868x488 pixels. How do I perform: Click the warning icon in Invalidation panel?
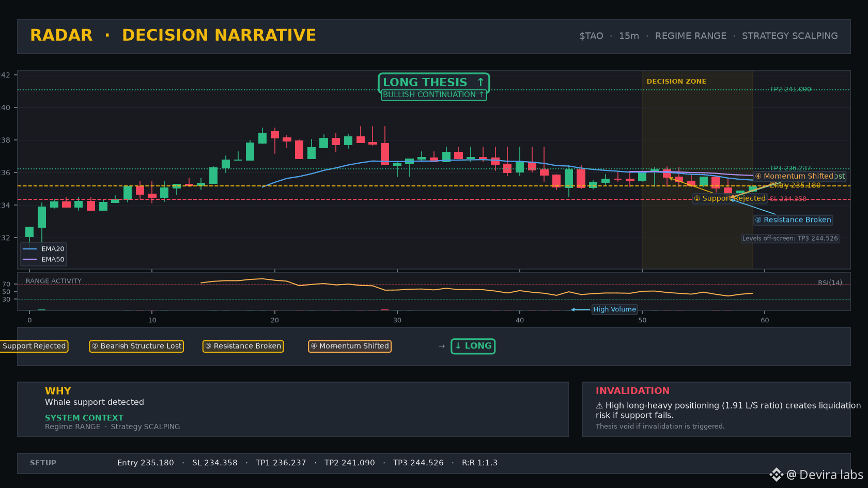[x=599, y=406]
